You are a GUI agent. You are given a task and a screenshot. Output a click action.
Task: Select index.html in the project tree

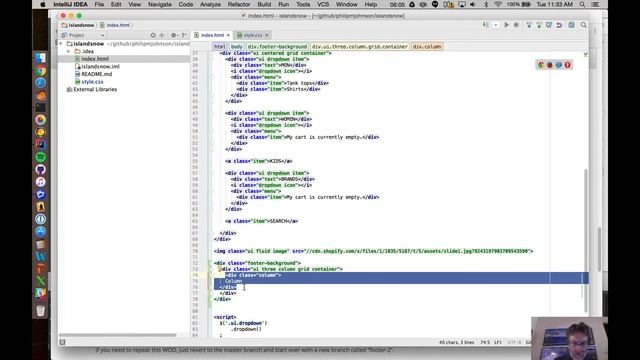[95, 59]
